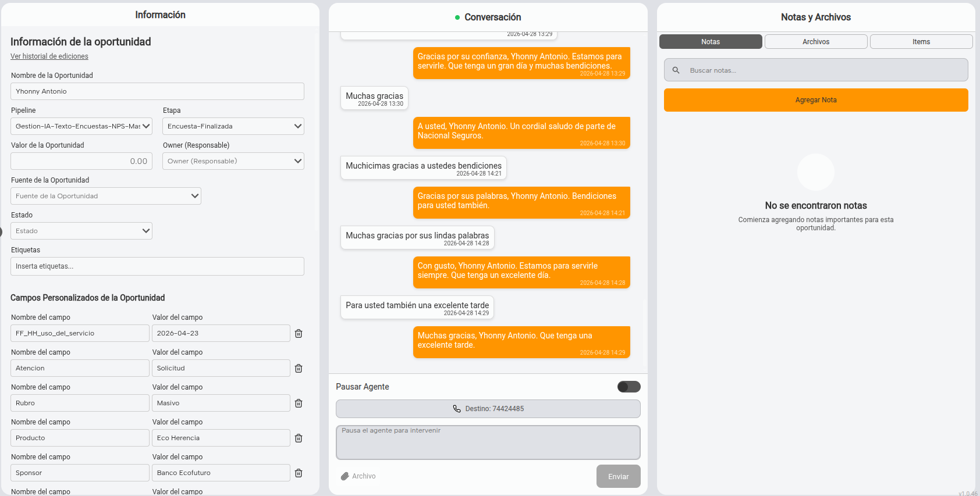This screenshot has height=496, width=980.
Task: Click the message 'Para usted también una excelente tarde'
Action: pyautogui.click(x=417, y=307)
